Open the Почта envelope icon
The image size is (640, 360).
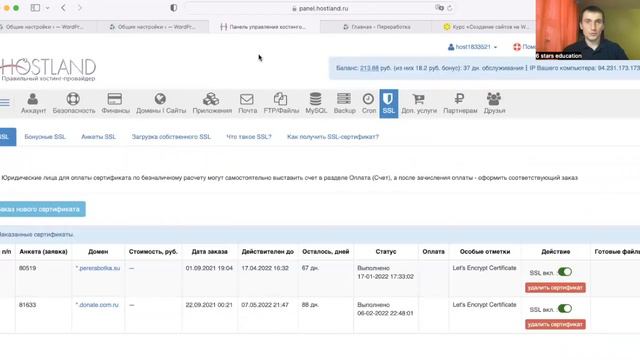(x=247, y=99)
